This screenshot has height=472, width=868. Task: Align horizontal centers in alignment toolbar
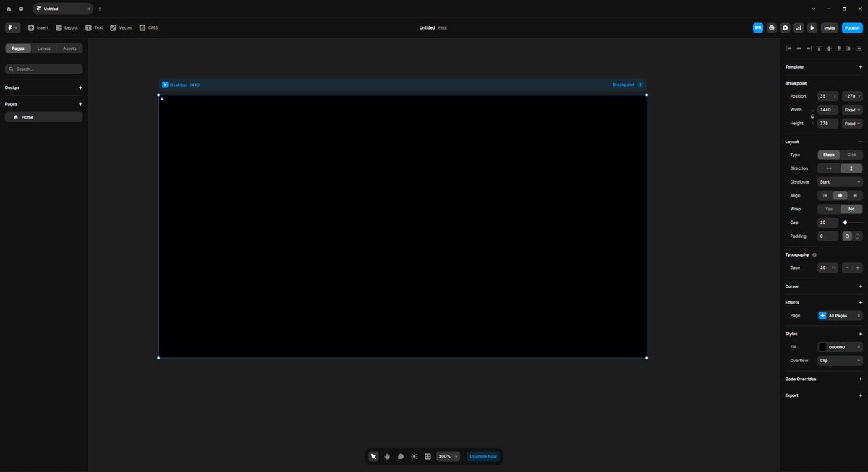799,48
